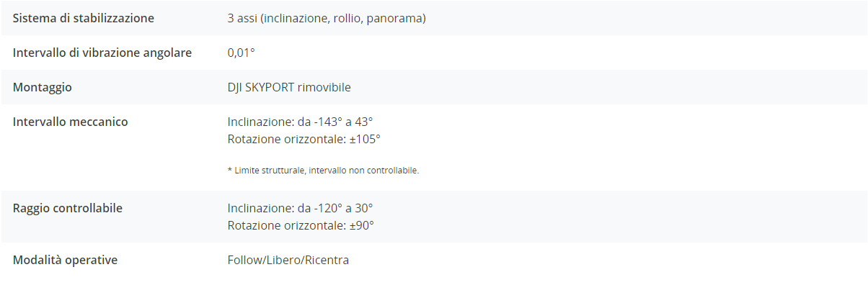Click the Modalità operative label

pyautogui.click(x=65, y=260)
